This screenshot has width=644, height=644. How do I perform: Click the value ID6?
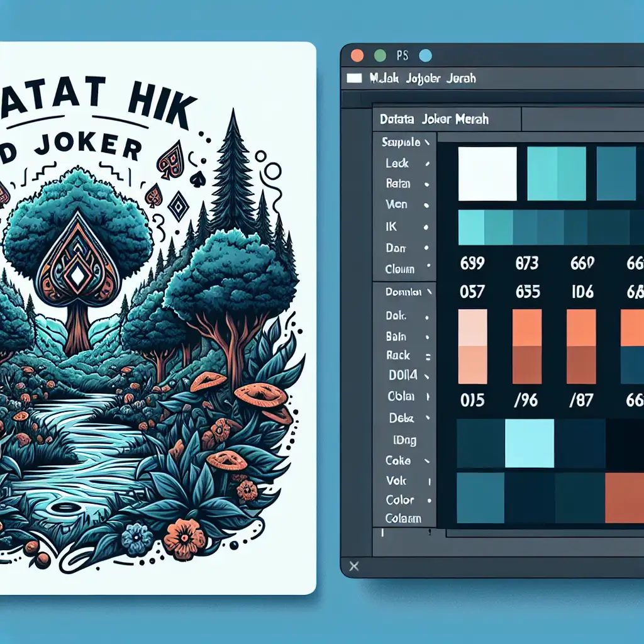[x=582, y=292]
